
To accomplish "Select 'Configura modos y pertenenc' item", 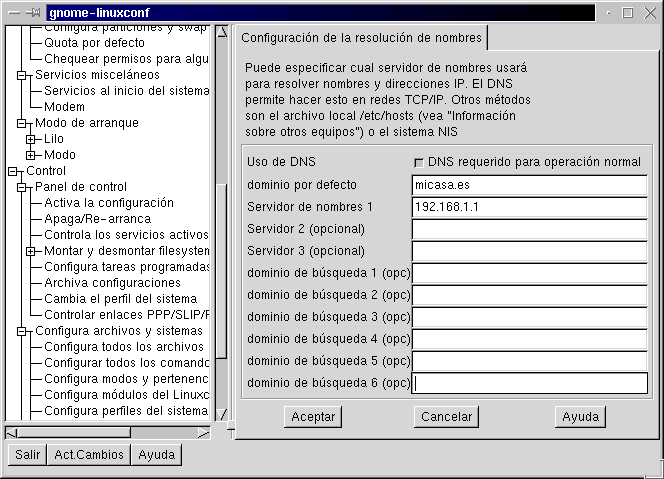I will [x=126, y=379].
